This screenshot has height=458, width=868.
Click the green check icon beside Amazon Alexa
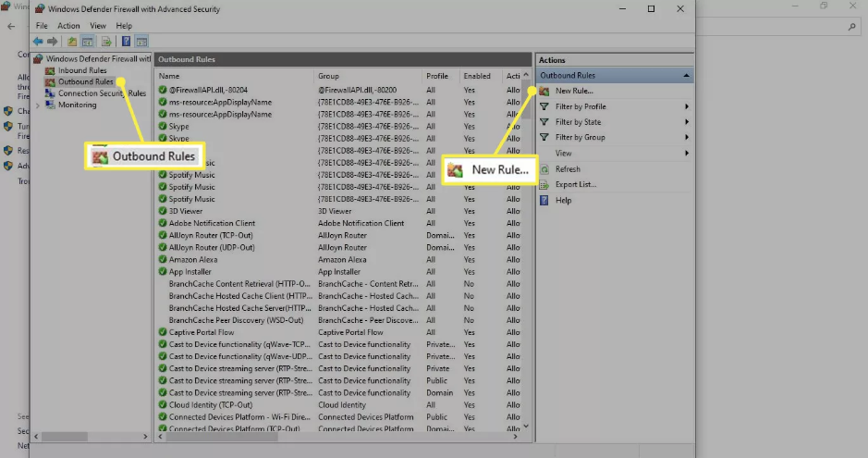pos(162,259)
